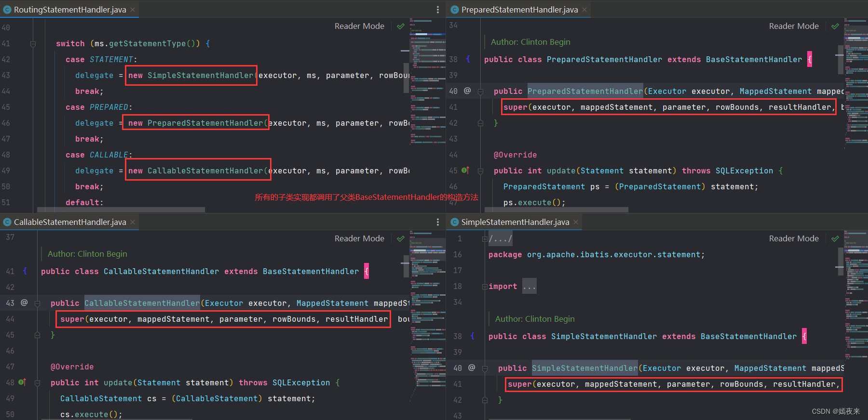868x420 pixels.
Task: Click horizontal scrollbar in PreparedStatementHandler editor
Action: click(556, 210)
